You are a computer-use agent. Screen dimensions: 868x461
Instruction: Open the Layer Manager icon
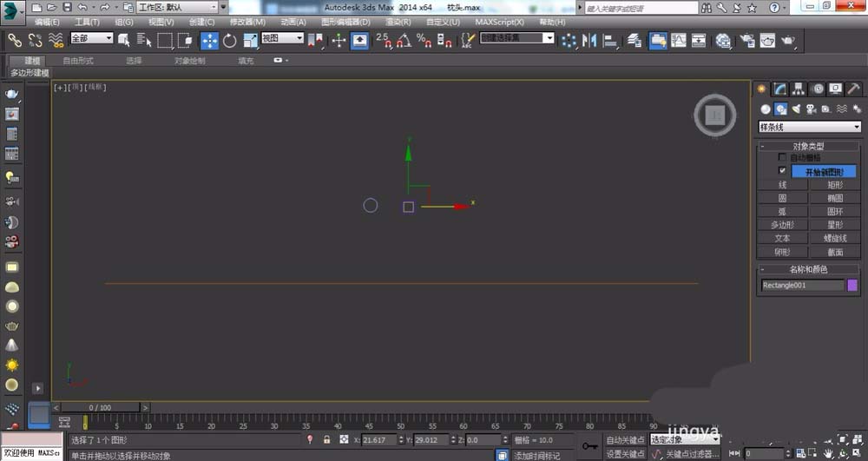[x=635, y=41]
